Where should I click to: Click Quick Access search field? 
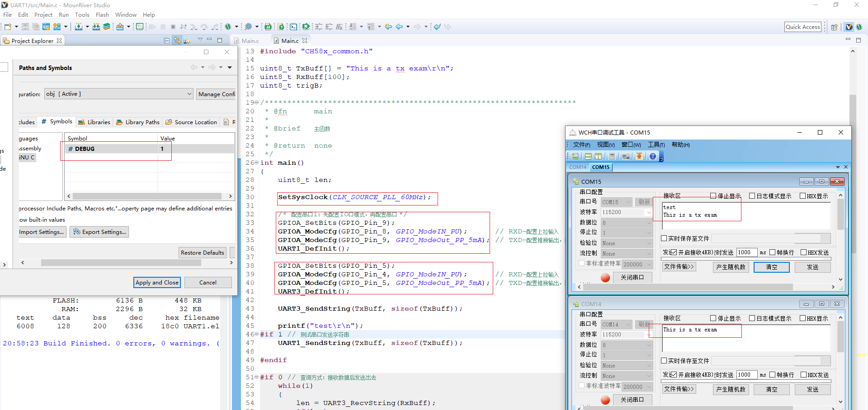click(x=802, y=27)
